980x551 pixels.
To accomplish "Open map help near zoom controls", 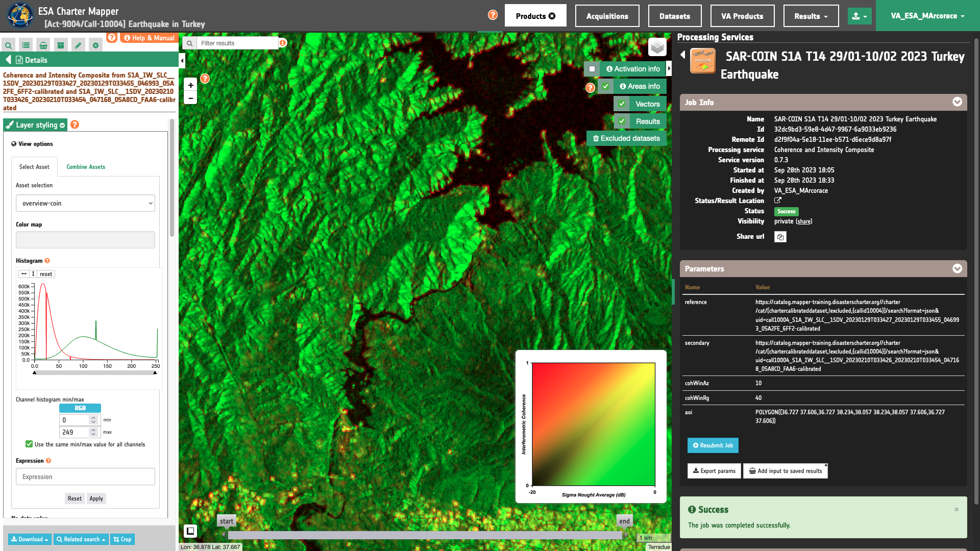I will (205, 79).
